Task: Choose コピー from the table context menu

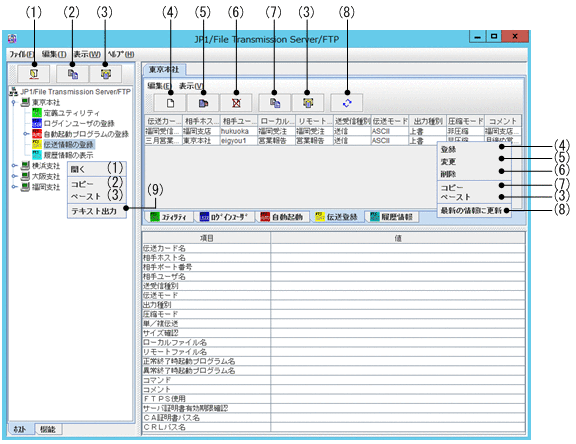Action: 474,187
